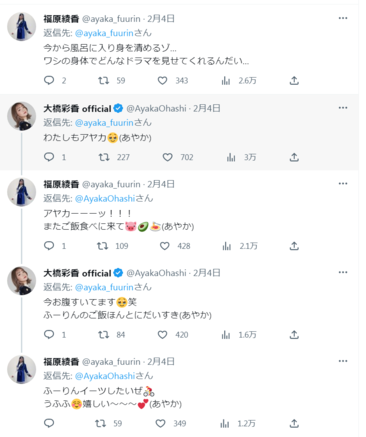The width and height of the screenshot is (366, 437).
Task: Open 大橋彩香 official profile name in second tweet
Action: [x=77, y=108]
